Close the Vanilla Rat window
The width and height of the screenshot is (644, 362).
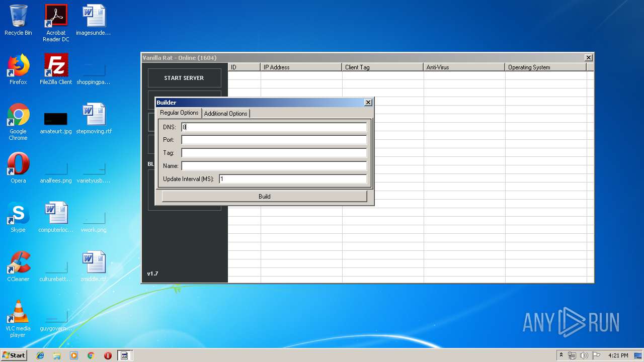click(588, 58)
